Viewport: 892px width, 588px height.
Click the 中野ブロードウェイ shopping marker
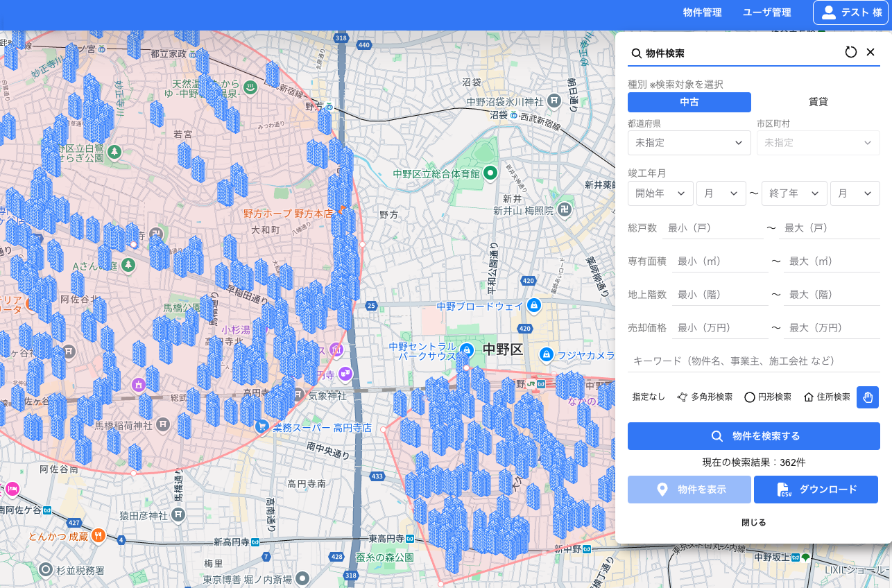pyautogui.click(x=533, y=305)
